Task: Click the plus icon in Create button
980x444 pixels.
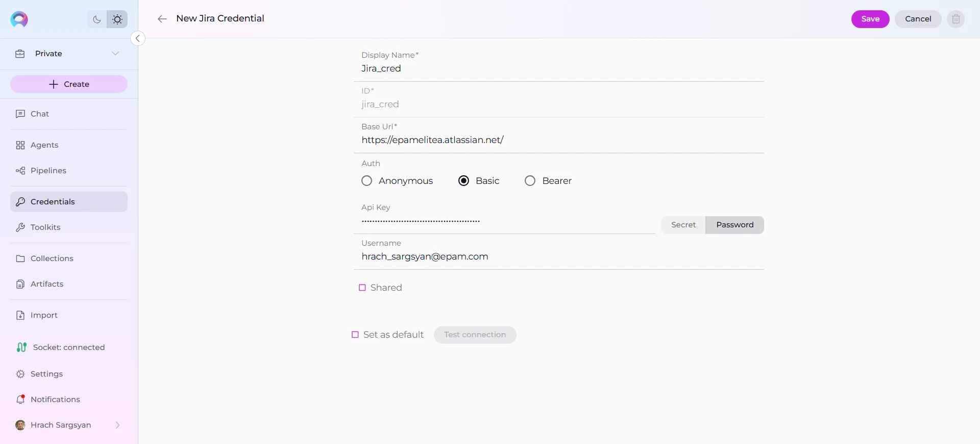Action: click(x=54, y=84)
